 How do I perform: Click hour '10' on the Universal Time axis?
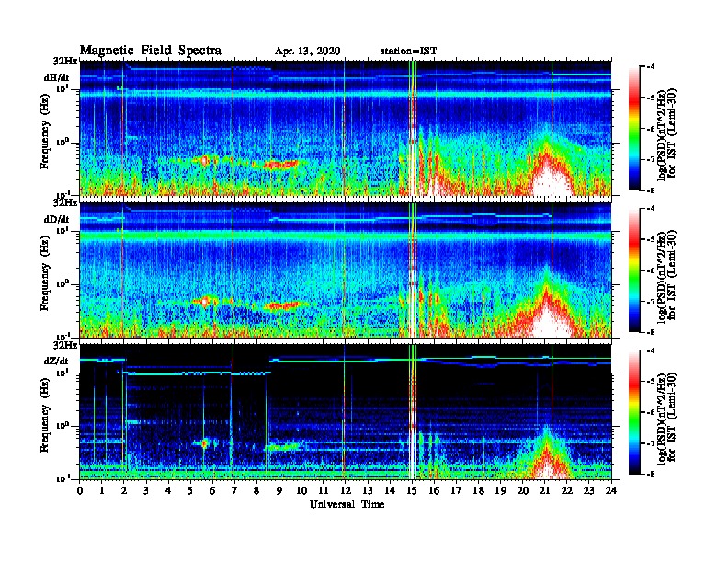point(301,490)
